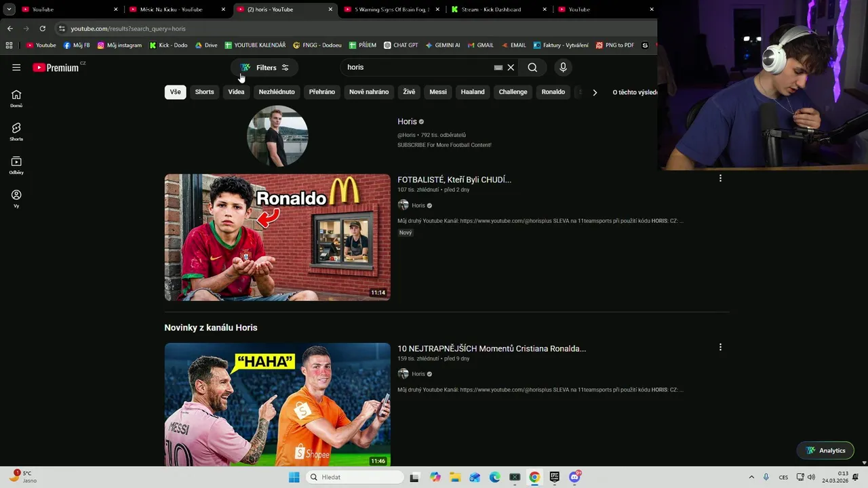Select the Přehráno filter chip
This screenshot has height=488, width=868.
[x=322, y=92]
